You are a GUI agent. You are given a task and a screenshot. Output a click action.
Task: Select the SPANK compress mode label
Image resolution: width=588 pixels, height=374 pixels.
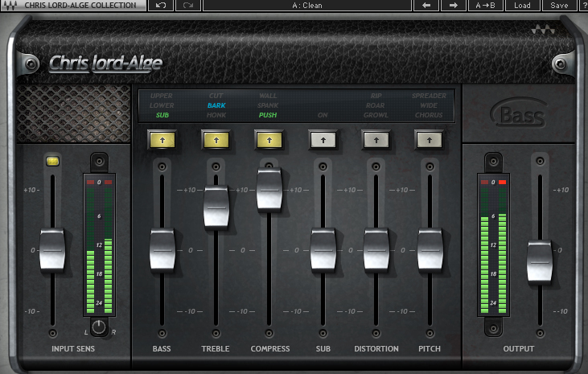point(268,105)
